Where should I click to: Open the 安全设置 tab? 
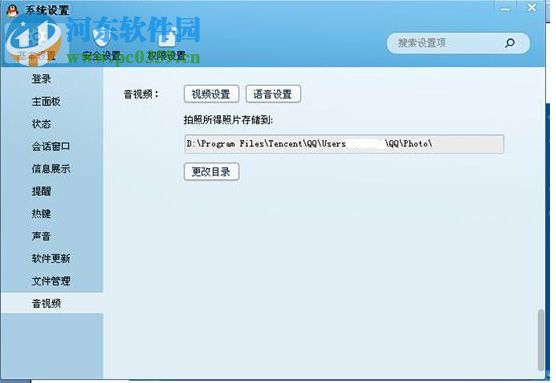(101, 44)
